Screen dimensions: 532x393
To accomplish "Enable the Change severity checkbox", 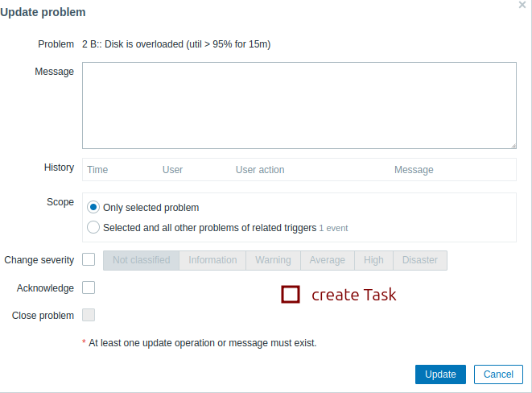I will [x=89, y=259].
